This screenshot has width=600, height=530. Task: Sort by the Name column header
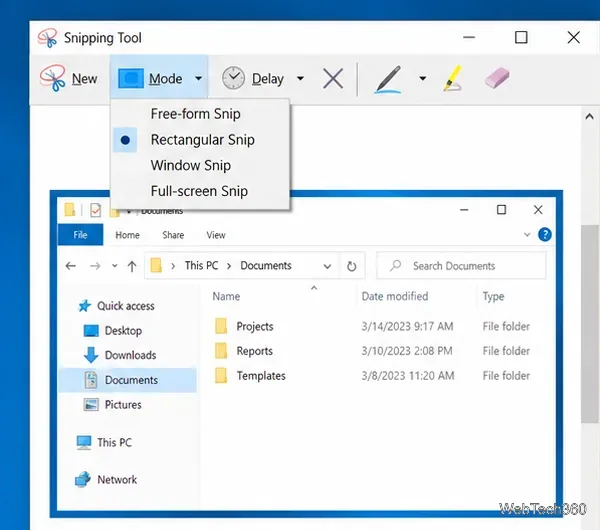(x=226, y=296)
